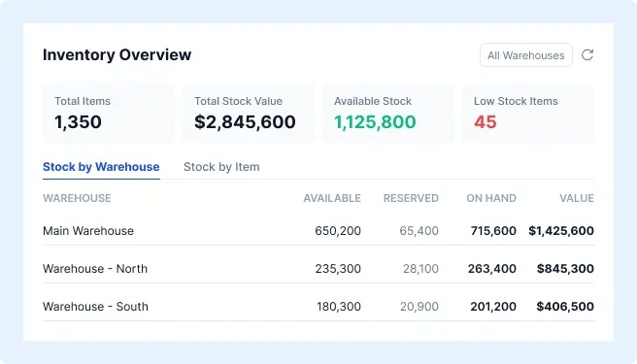
Task: Click the red 45 low stock count
Action: [486, 122]
